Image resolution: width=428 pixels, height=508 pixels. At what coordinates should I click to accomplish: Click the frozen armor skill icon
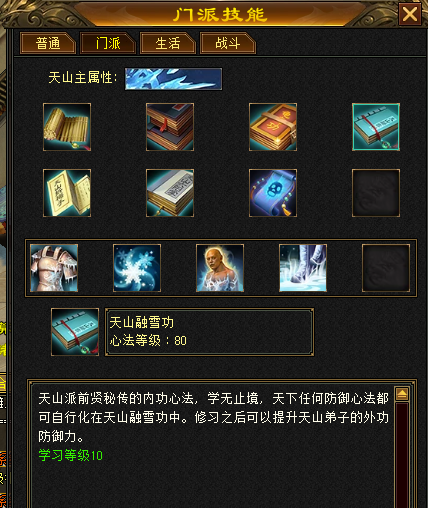point(54,268)
